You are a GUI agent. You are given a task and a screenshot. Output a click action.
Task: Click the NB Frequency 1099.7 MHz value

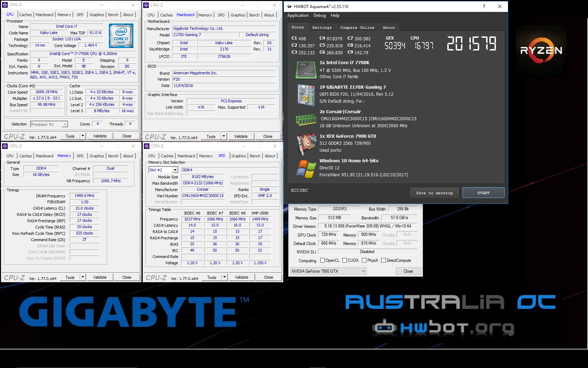pos(111,181)
